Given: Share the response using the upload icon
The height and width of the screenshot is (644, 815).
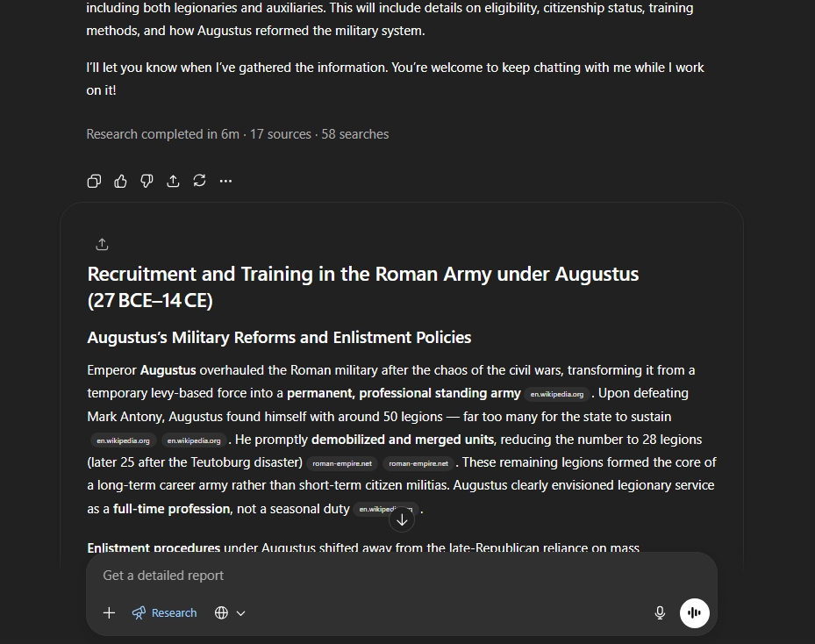Looking at the screenshot, I should (x=173, y=181).
